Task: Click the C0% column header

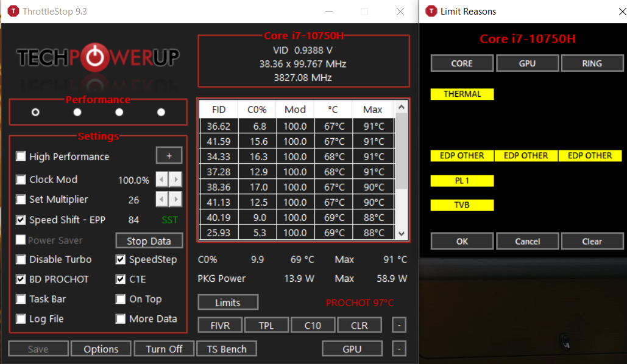Action: point(257,110)
